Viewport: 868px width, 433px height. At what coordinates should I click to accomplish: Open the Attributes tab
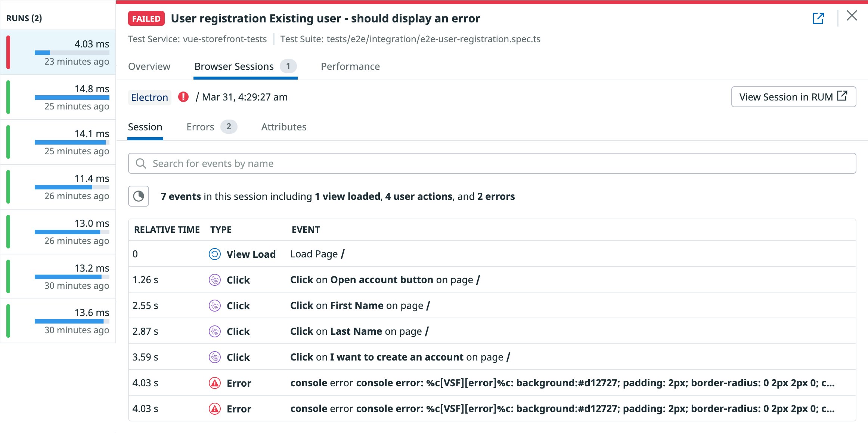(x=283, y=127)
